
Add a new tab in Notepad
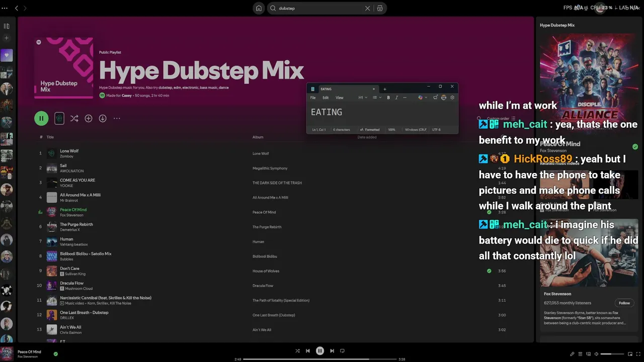point(385,89)
